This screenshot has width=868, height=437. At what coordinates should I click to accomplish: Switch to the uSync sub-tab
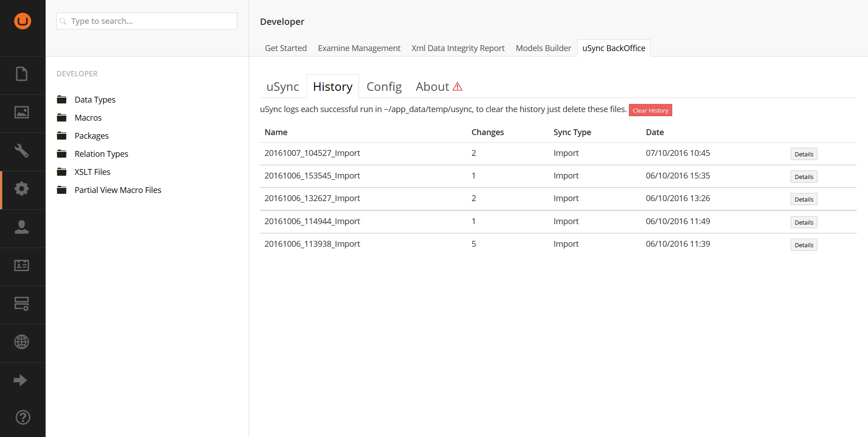283,86
